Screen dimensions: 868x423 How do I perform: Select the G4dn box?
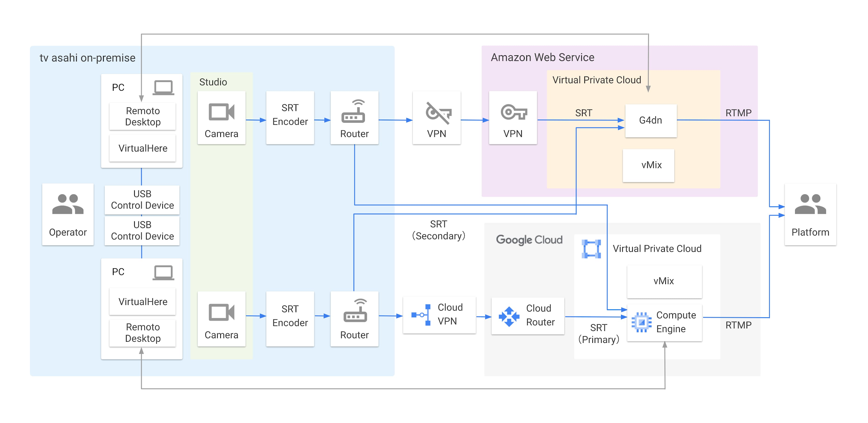[651, 120]
